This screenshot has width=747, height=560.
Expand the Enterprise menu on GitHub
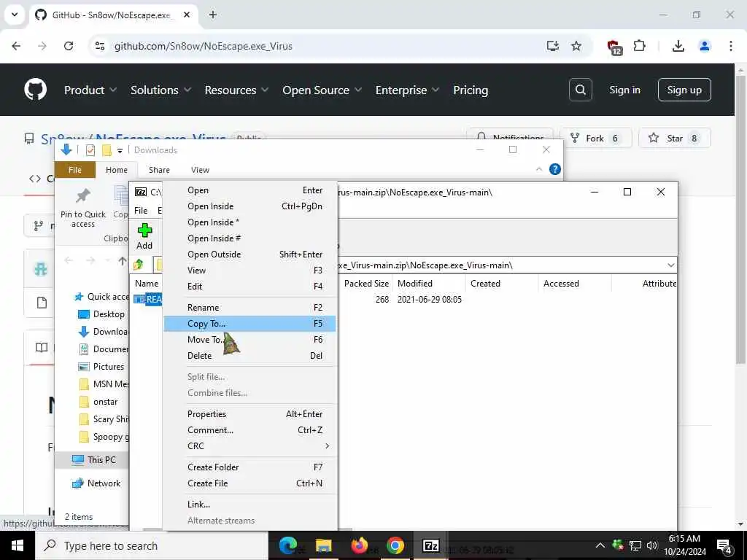pyautogui.click(x=407, y=90)
